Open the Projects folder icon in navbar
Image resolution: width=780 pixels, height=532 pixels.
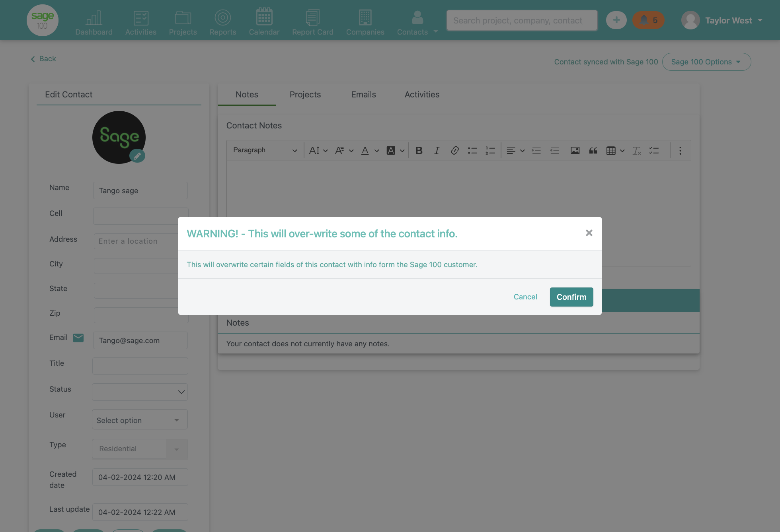click(183, 22)
